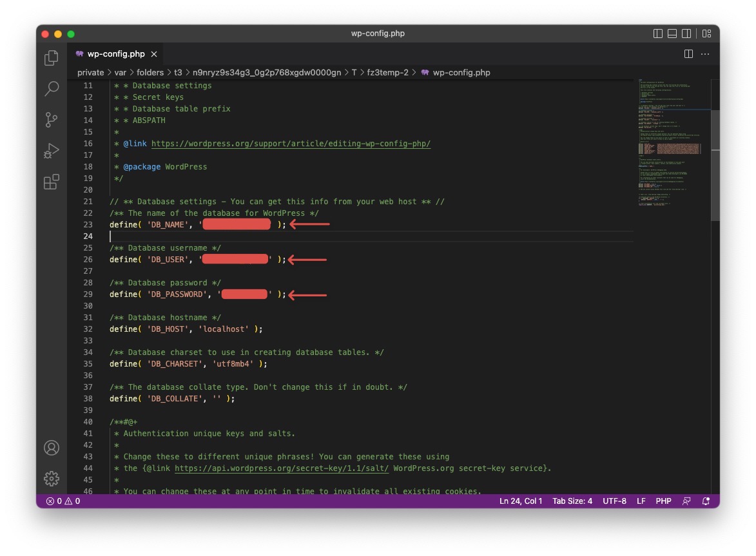Open Customize Layout icon in title bar
Viewport: 756px width, 556px height.
coord(707,34)
